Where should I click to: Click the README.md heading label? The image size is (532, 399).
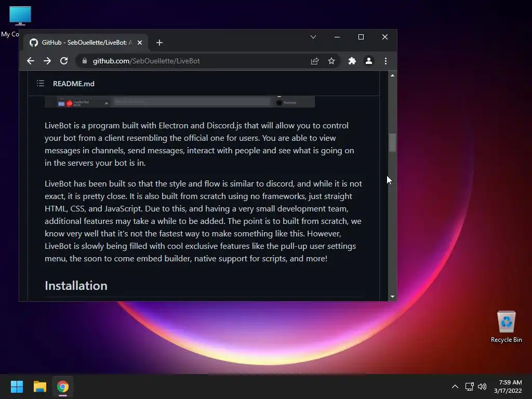74,84
